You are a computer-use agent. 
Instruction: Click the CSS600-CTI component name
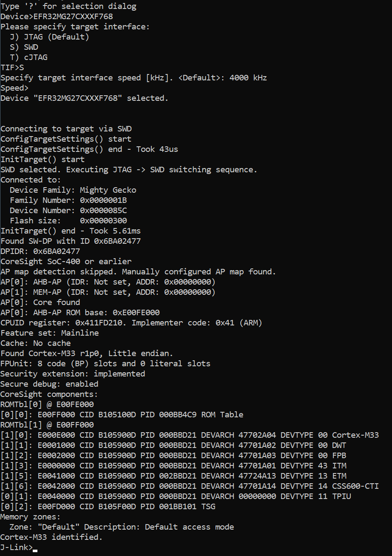[355, 486]
